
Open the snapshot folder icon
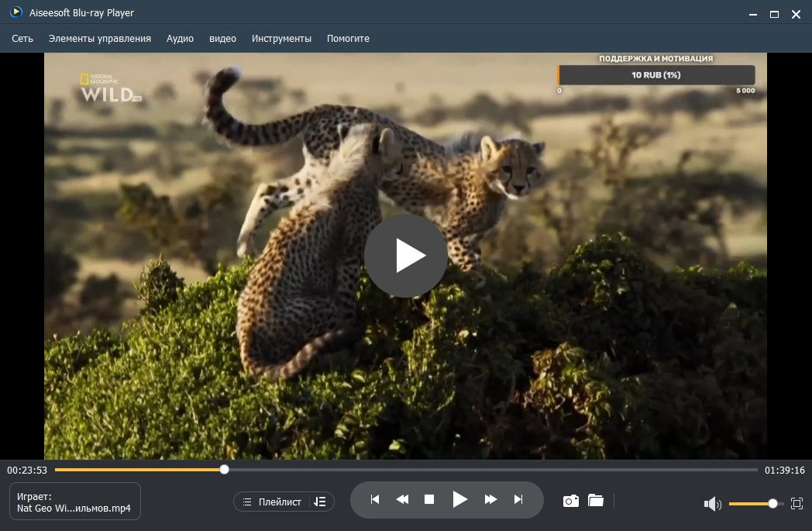point(596,501)
